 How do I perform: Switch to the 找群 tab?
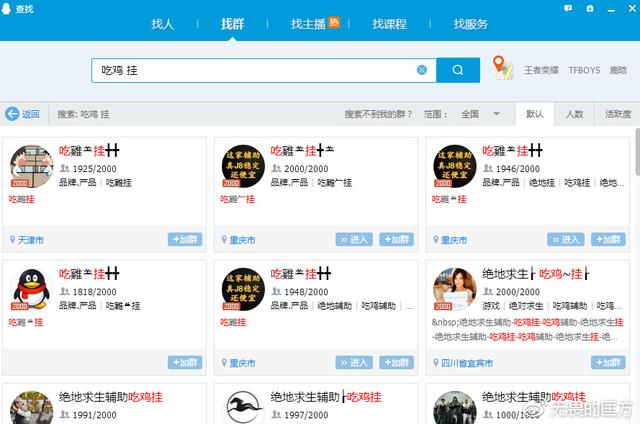[x=232, y=24]
